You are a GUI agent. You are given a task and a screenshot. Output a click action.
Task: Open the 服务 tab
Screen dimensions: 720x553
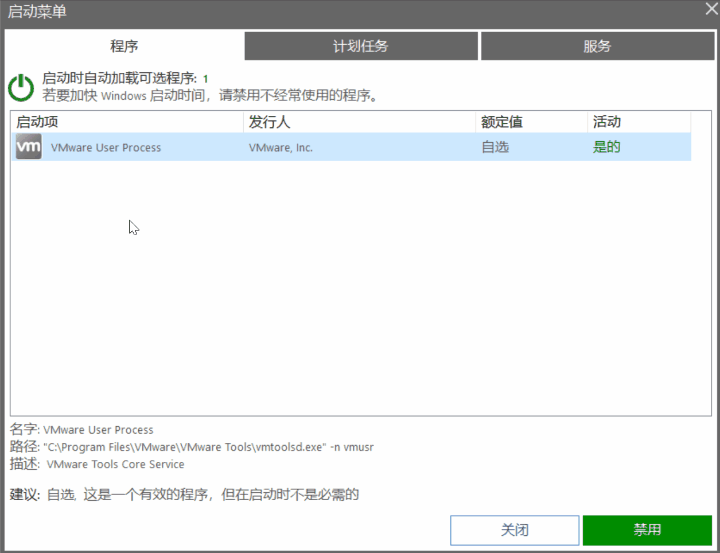597,46
